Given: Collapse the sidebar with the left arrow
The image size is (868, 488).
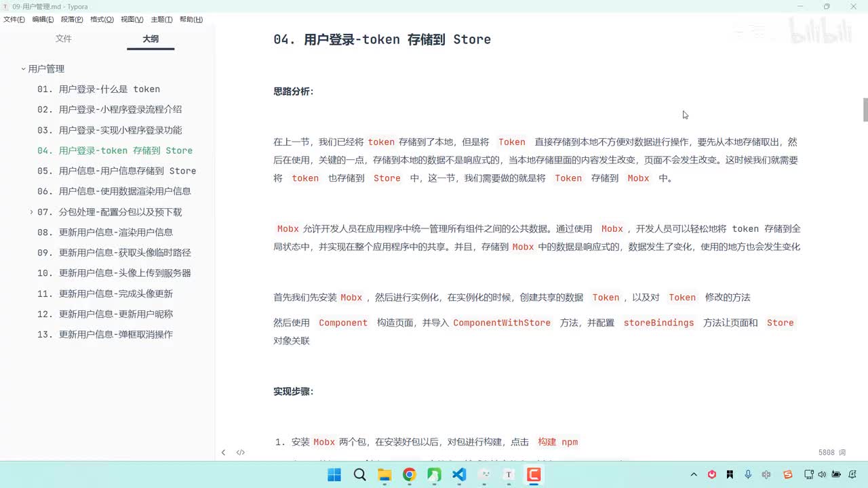Looking at the screenshot, I should coord(223,452).
